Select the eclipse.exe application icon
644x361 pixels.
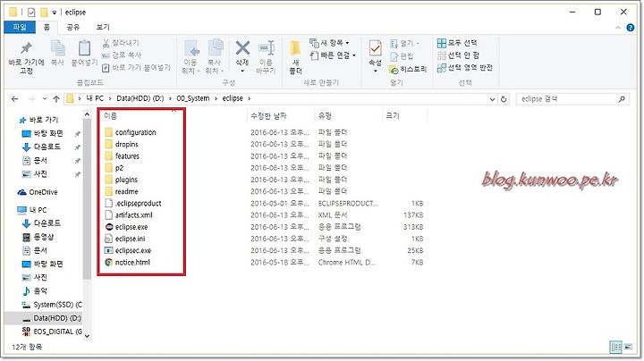(x=109, y=227)
